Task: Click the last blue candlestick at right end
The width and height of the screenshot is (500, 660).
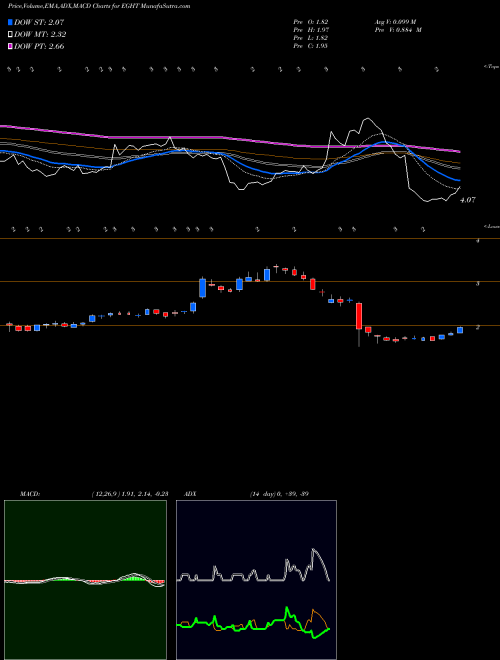Action: (460, 330)
